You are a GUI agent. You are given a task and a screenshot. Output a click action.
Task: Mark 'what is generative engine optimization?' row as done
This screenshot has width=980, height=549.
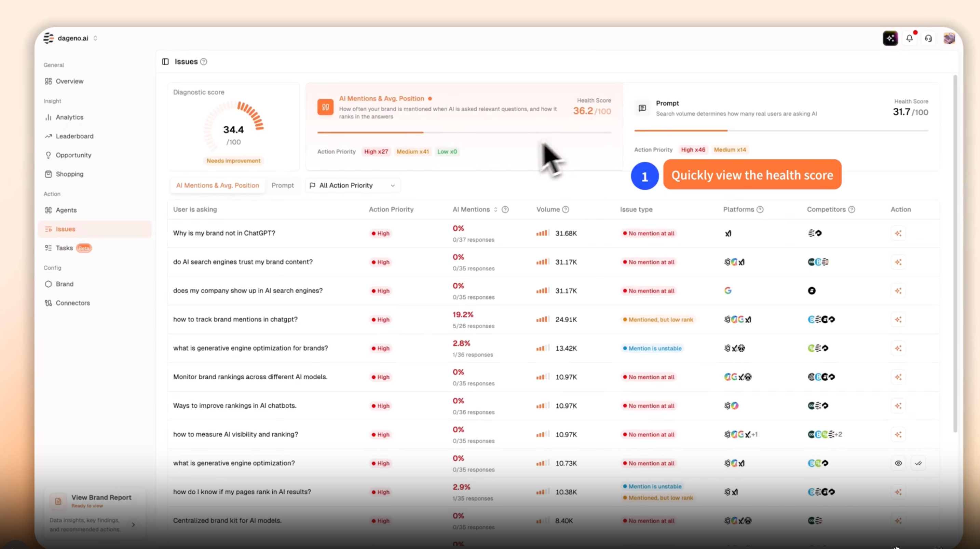pyautogui.click(x=918, y=463)
